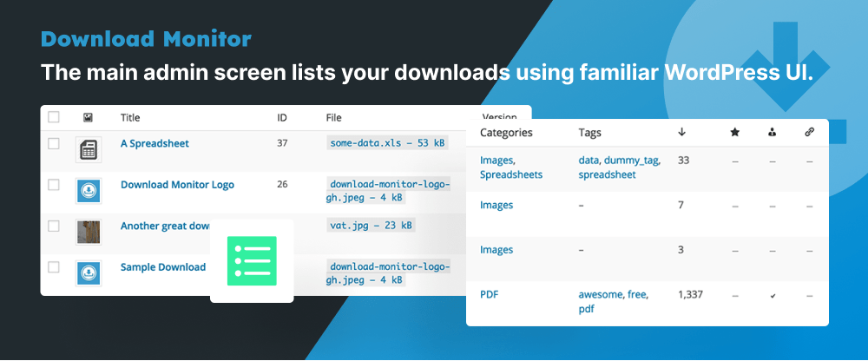This screenshot has height=361, width=868.
Task: Click the green list icon card
Action: pyautogui.click(x=252, y=261)
